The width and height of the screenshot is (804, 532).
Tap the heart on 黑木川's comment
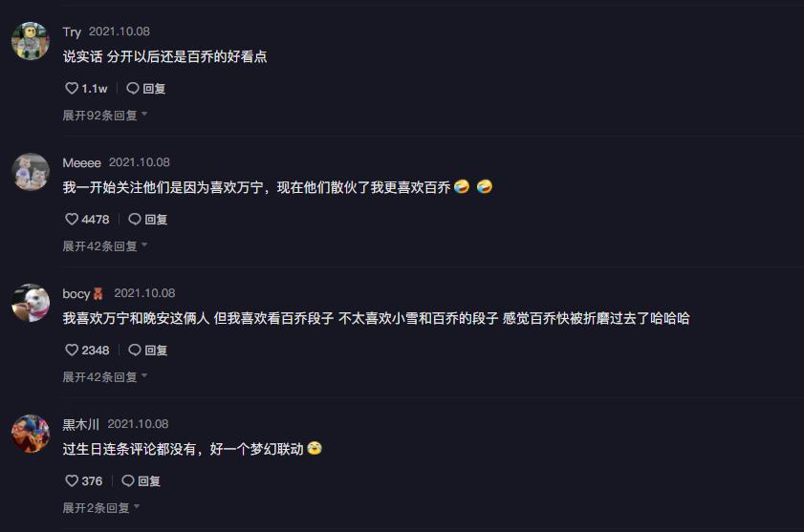72,481
